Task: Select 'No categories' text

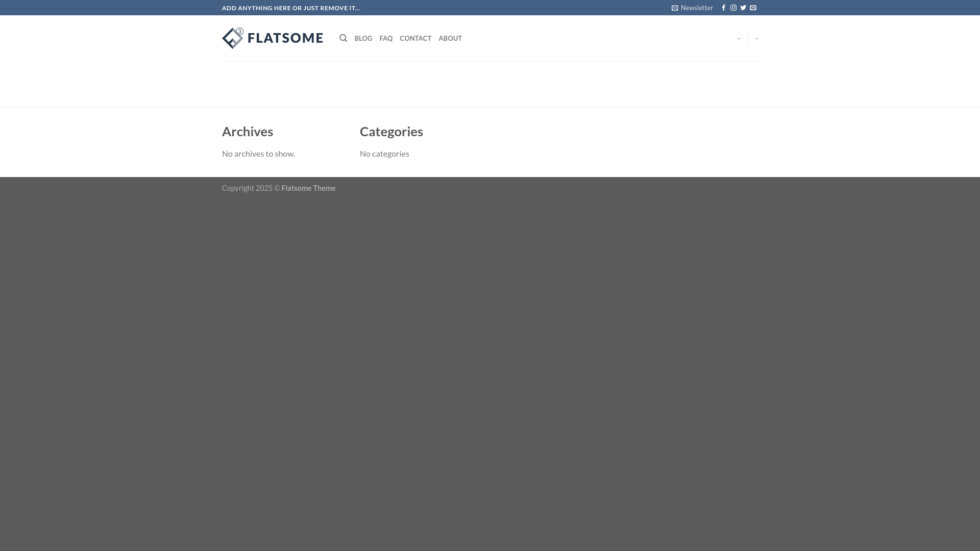Action: (384, 154)
